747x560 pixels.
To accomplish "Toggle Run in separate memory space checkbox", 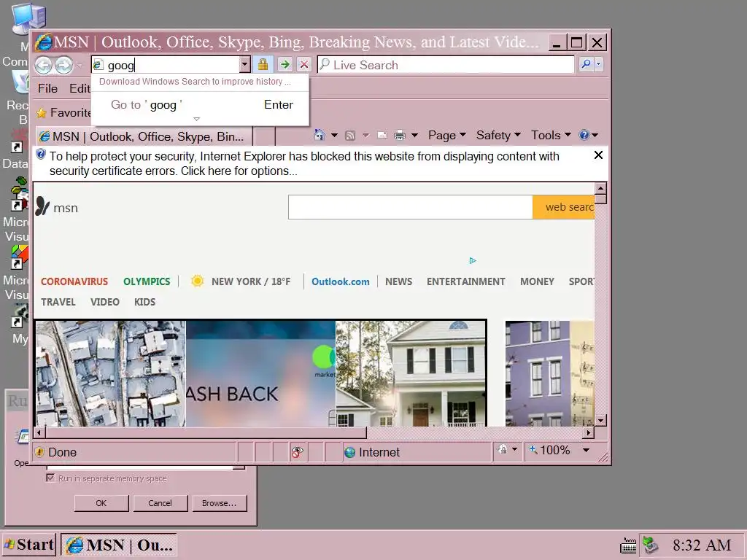I will [x=50, y=478].
